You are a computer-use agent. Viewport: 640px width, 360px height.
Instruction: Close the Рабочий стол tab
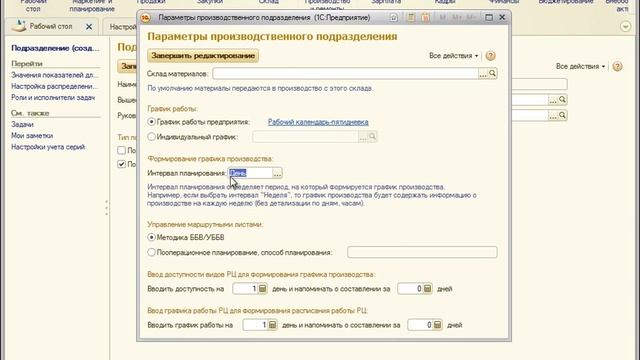(x=89, y=27)
